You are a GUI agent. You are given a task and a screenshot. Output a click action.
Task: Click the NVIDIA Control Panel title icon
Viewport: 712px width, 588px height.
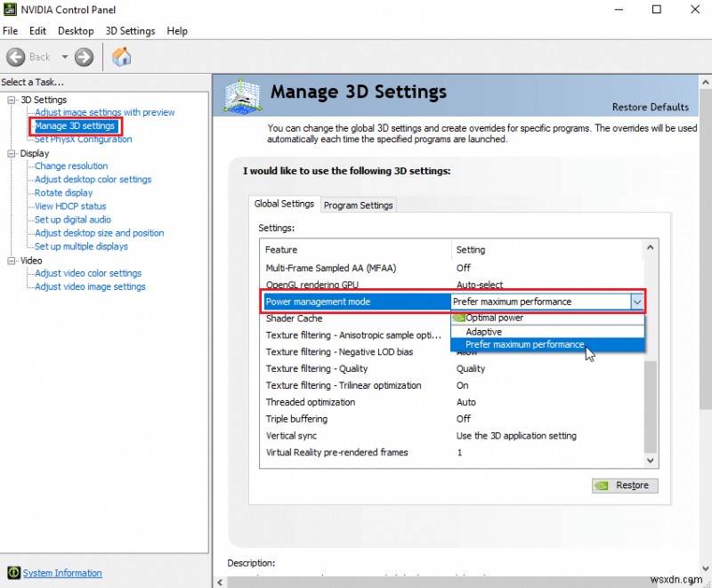pos(10,9)
